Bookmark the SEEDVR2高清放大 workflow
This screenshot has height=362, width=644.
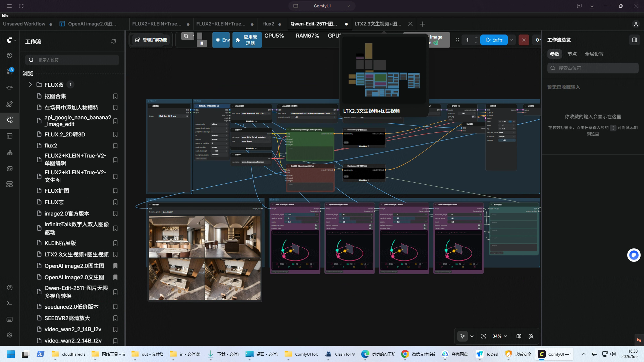115,318
